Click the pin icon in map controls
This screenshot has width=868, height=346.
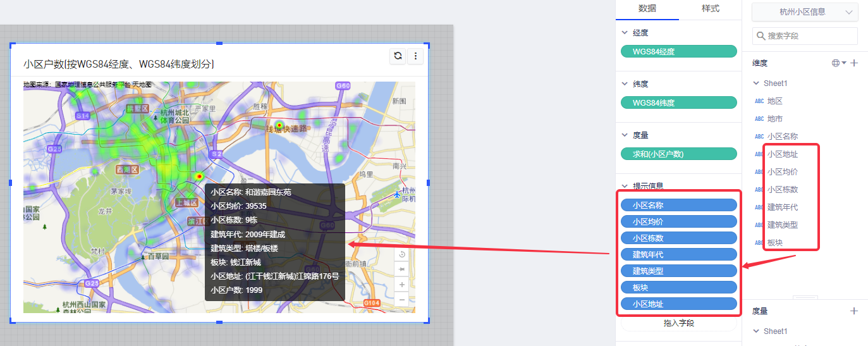[x=402, y=269]
